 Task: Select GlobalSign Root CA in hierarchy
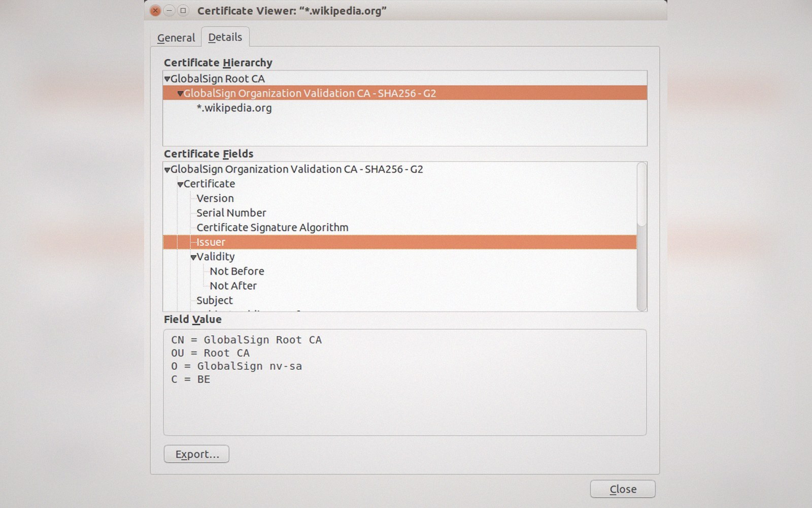pyautogui.click(x=217, y=79)
